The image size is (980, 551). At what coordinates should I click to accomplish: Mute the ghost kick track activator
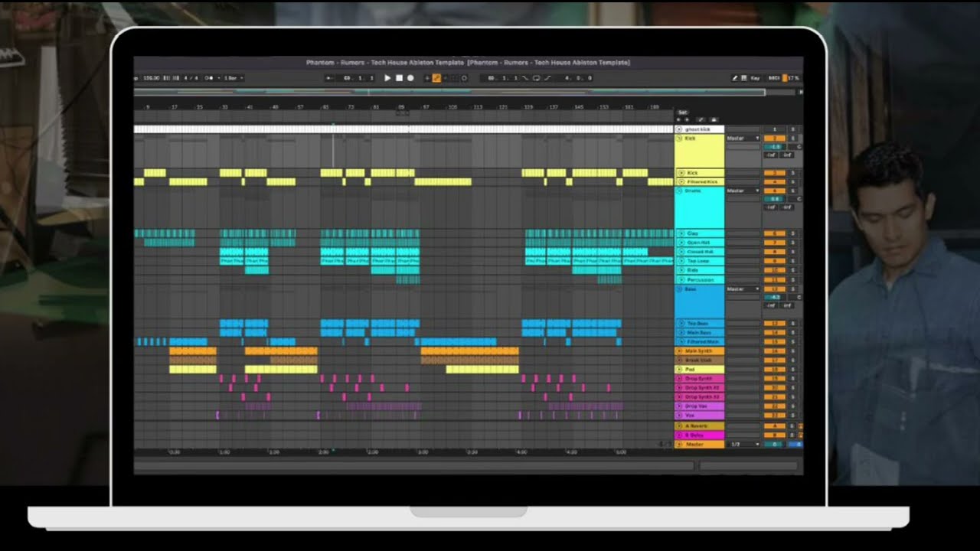[775, 129]
